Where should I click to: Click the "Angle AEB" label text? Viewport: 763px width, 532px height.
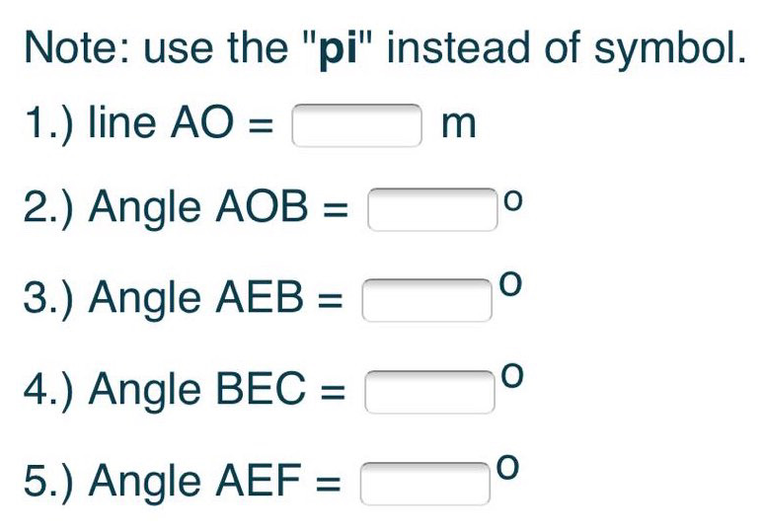coord(195,298)
